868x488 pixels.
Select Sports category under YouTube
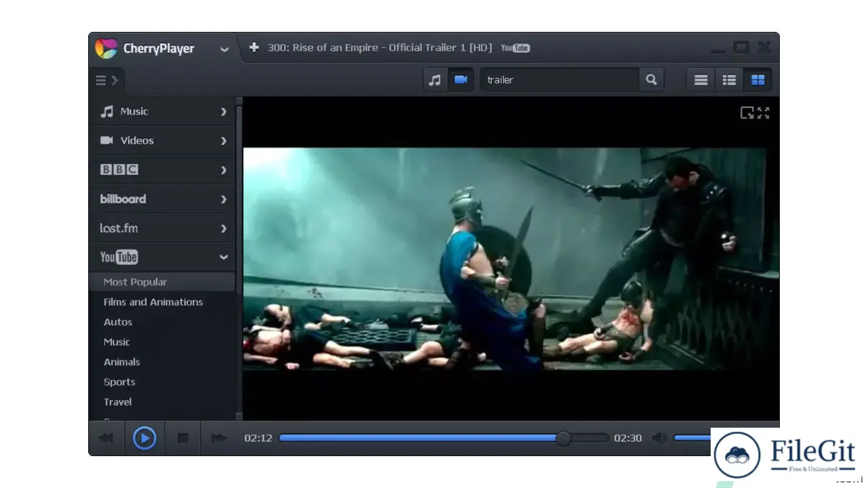pos(119,382)
